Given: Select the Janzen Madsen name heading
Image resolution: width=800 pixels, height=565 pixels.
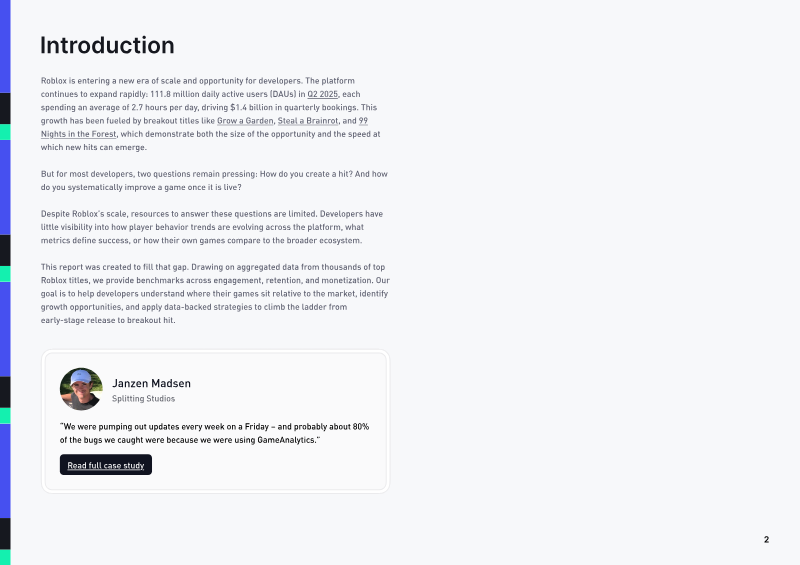Looking at the screenshot, I should click(x=152, y=383).
